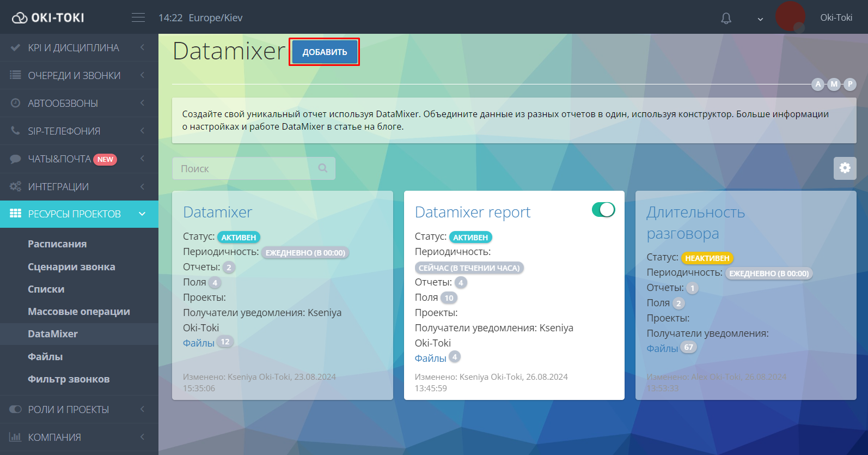Screen dimensions: 868x455
Task: Click the РЕСУРСЫ ПРОЕКТОВ grid icon
Action: pos(16,214)
